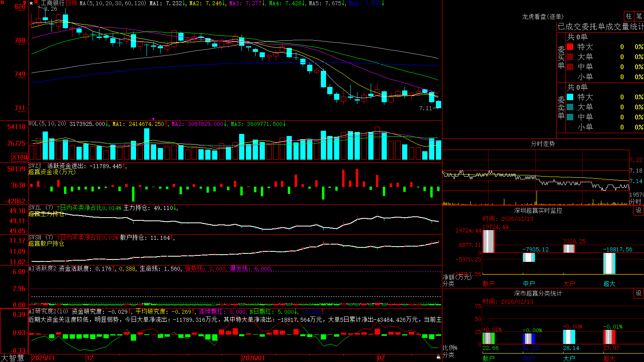Select the 12 month marker on timeline
Viewport: 644px width, 362px height.
pyautogui.click(x=90, y=358)
